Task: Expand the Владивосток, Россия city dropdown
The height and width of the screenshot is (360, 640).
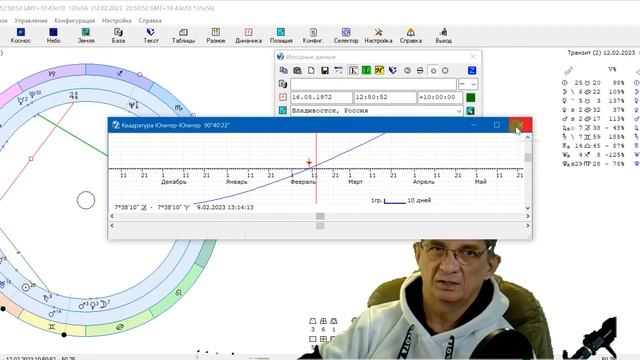Action: pyautogui.click(x=459, y=111)
